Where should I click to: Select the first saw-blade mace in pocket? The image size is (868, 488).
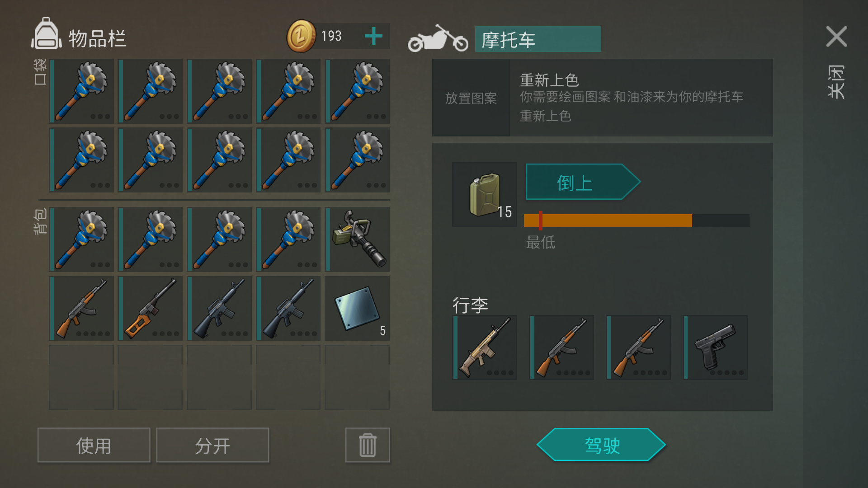click(81, 91)
